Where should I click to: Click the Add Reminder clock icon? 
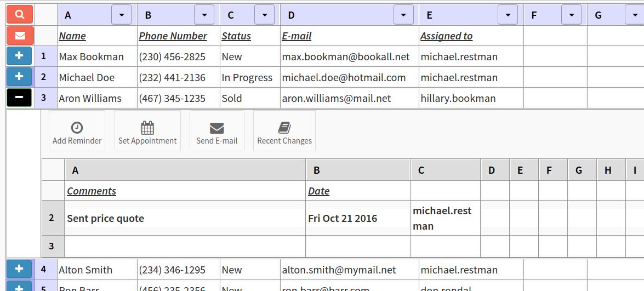coord(77,128)
